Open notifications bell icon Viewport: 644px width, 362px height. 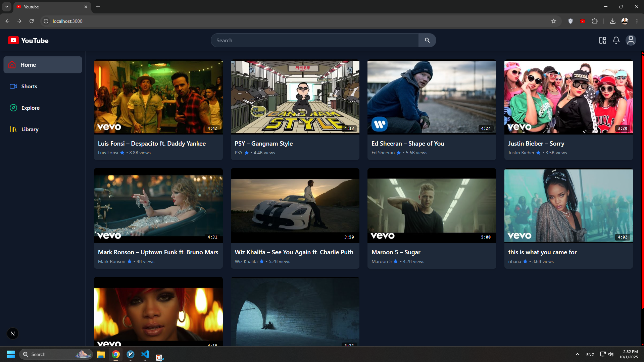(x=616, y=40)
